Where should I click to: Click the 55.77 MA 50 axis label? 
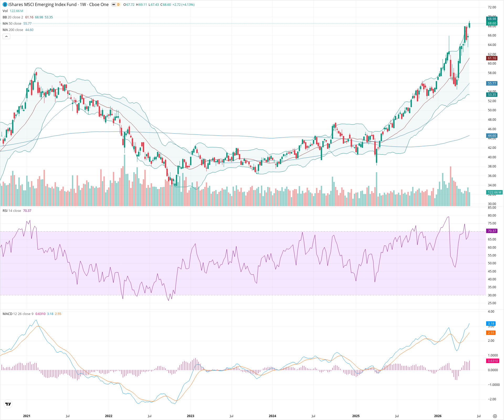492,83
